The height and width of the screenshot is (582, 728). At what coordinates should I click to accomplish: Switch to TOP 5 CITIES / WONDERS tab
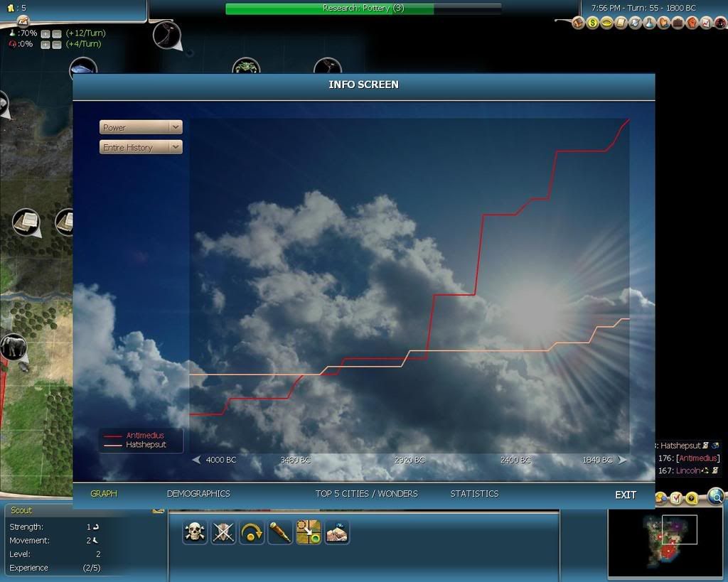[x=366, y=494]
